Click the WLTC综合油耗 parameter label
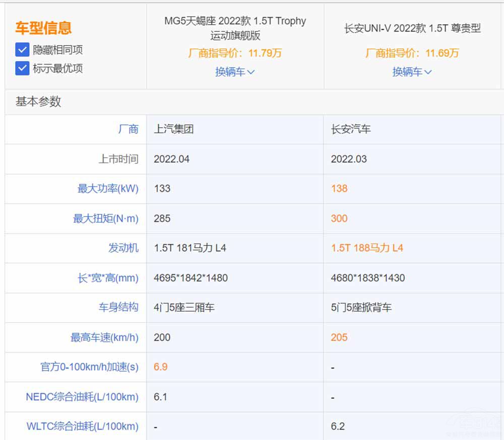This screenshot has height=440, width=504. [x=82, y=426]
